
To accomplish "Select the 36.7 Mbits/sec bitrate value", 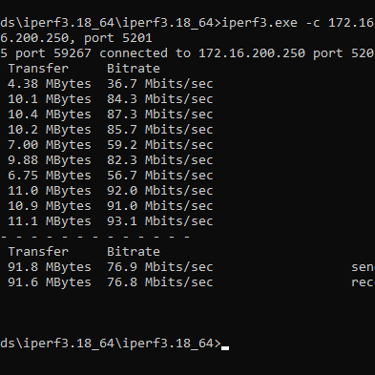I will [160, 84].
